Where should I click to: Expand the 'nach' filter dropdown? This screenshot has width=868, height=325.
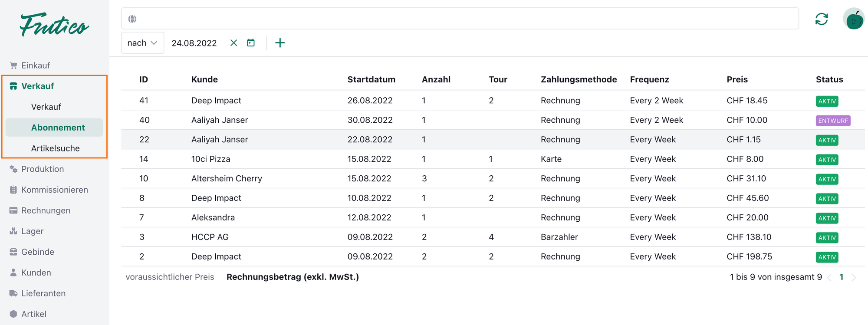click(x=142, y=43)
